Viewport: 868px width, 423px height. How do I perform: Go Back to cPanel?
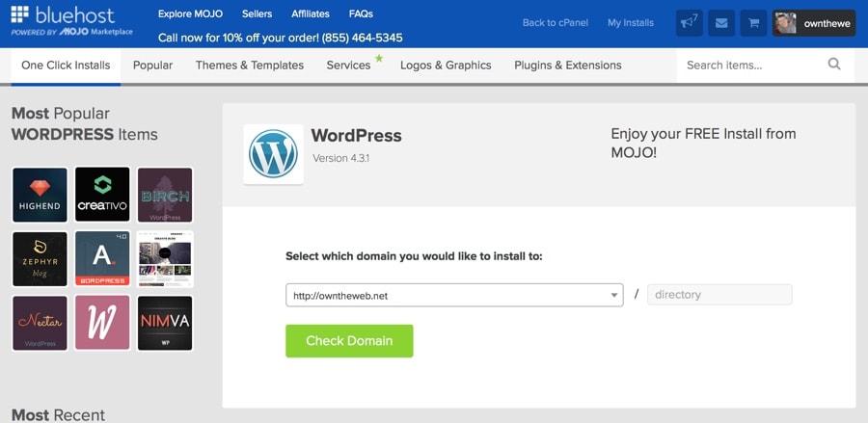pos(556,23)
